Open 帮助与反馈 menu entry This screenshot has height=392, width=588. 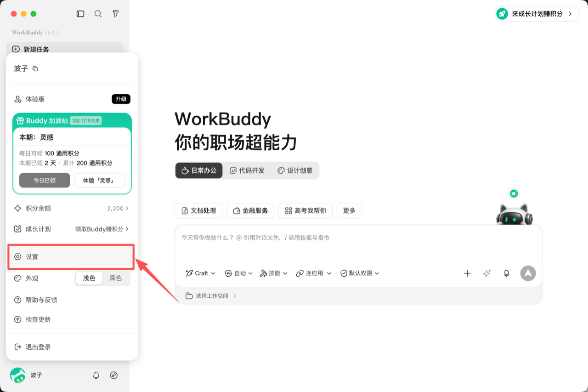pos(72,300)
